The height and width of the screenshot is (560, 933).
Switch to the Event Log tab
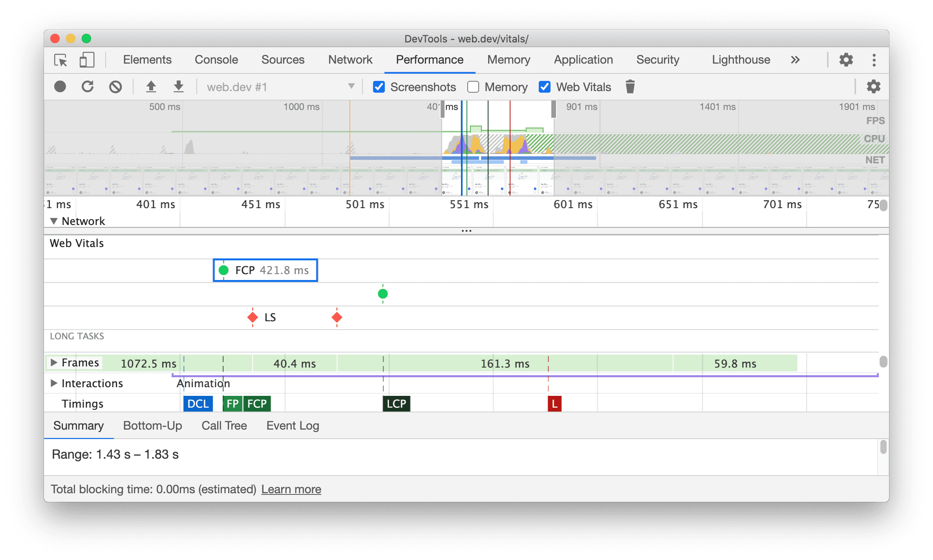click(291, 425)
